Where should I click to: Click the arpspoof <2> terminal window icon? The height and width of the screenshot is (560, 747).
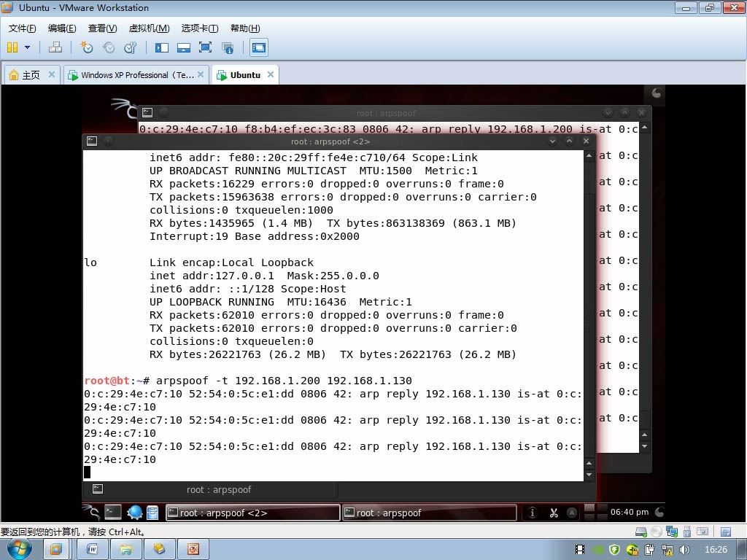(x=92, y=141)
